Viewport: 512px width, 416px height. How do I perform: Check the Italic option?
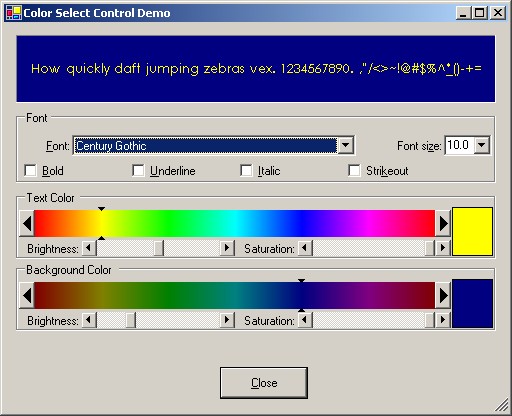tap(246, 171)
